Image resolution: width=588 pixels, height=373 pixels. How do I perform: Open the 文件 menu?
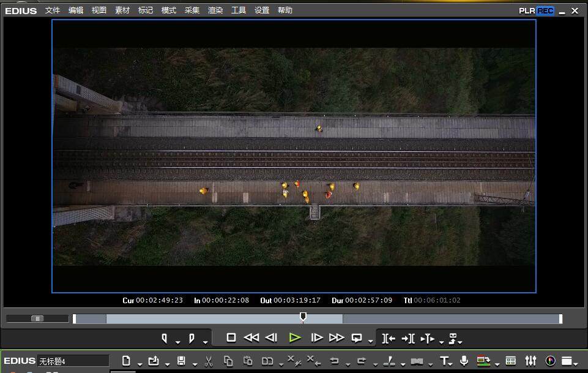coord(53,10)
